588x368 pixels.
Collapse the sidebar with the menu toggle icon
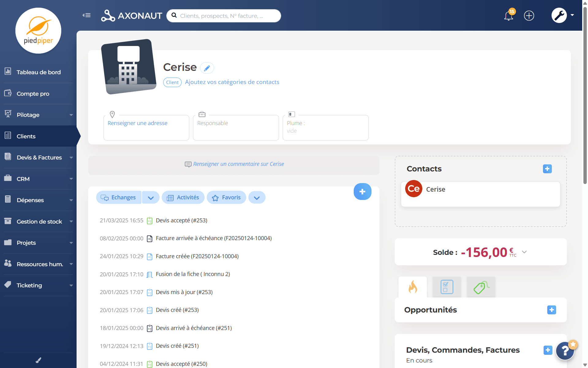(x=86, y=15)
